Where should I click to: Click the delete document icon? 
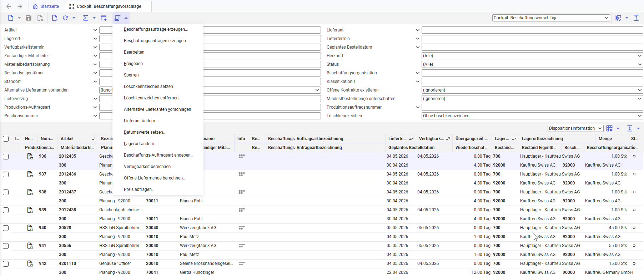click(x=40, y=18)
